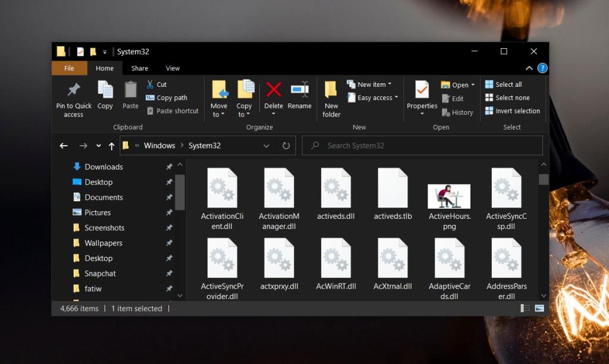
Task: Switch to the View ribbon tab
Action: (172, 68)
